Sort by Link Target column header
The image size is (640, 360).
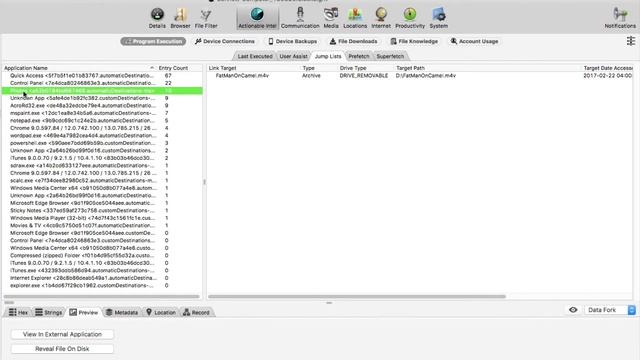pyautogui.click(x=222, y=68)
